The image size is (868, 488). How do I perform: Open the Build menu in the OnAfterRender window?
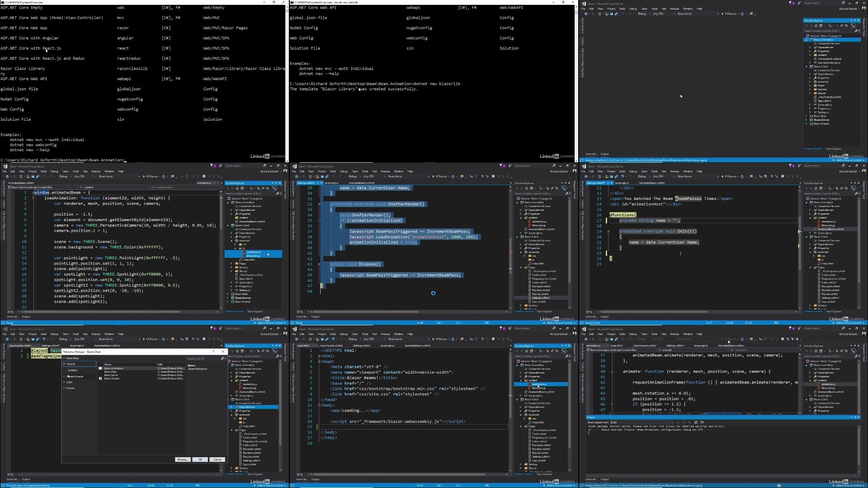(x=333, y=171)
